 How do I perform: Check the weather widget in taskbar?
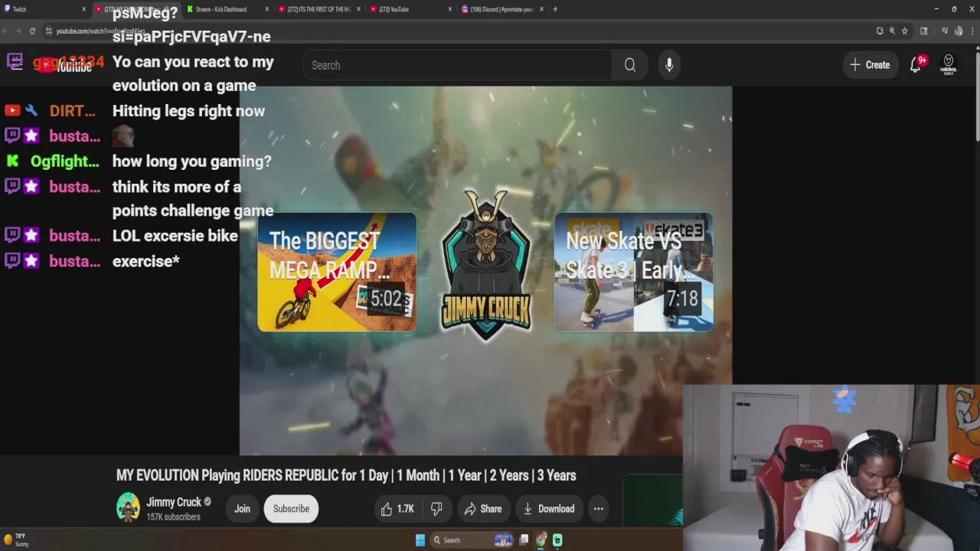(x=17, y=540)
